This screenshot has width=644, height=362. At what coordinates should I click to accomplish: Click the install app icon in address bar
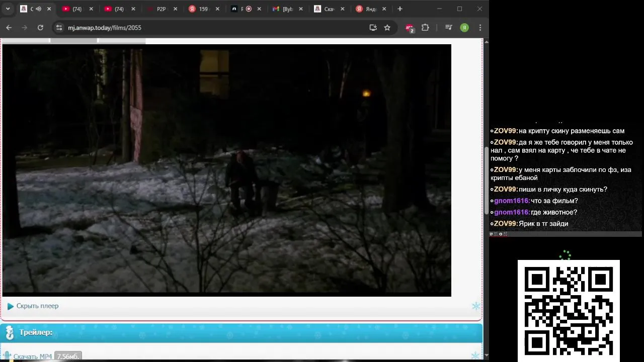tap(373, 28)
